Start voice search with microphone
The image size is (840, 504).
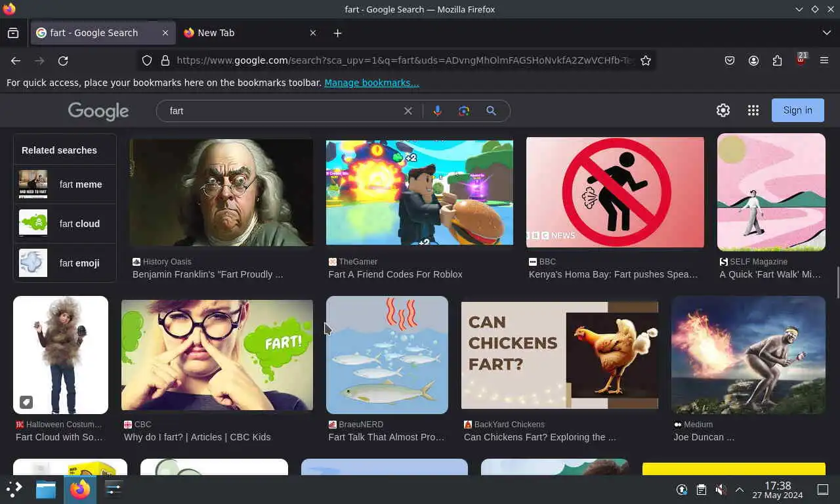click(437, 111)
